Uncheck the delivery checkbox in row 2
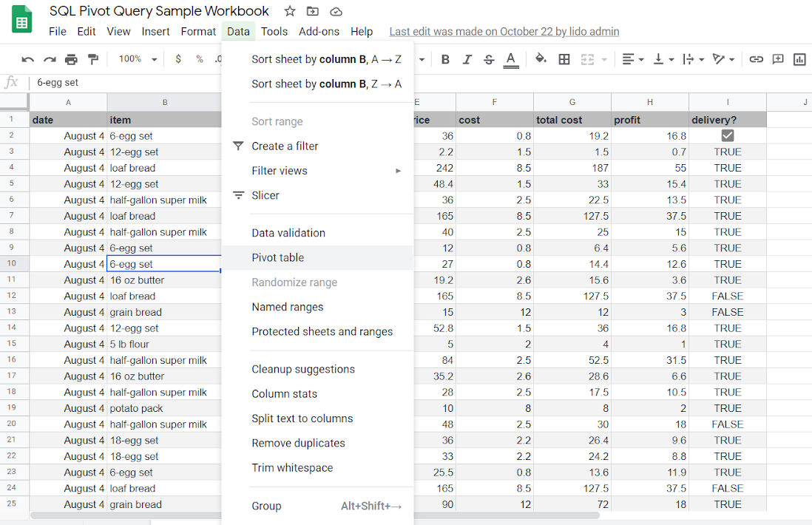The height and width of the screenshot is (525, 812). (x=727, y=135)
